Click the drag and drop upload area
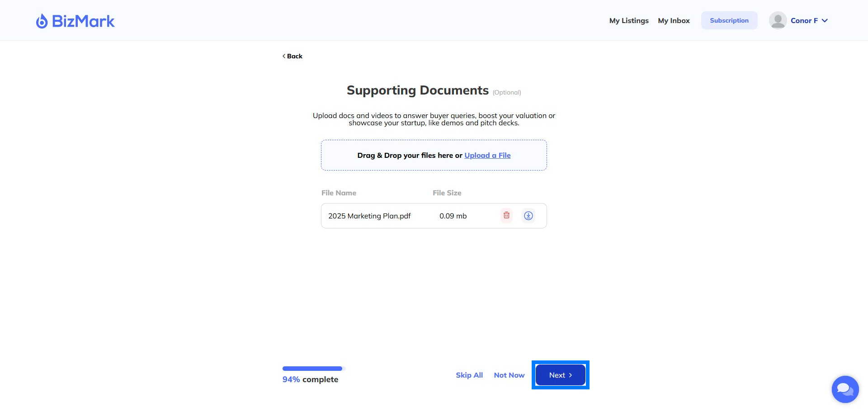The width and height of the screenshot is (868, 412). (x=434, y=155)
